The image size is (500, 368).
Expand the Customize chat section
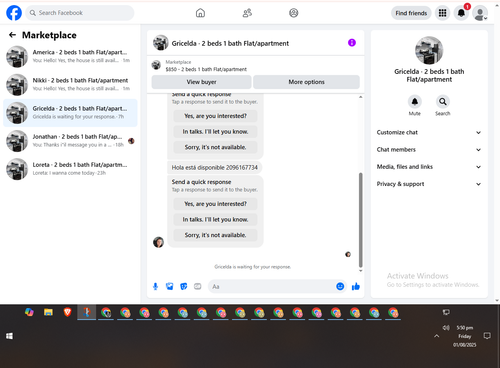[x=429, y=132]
